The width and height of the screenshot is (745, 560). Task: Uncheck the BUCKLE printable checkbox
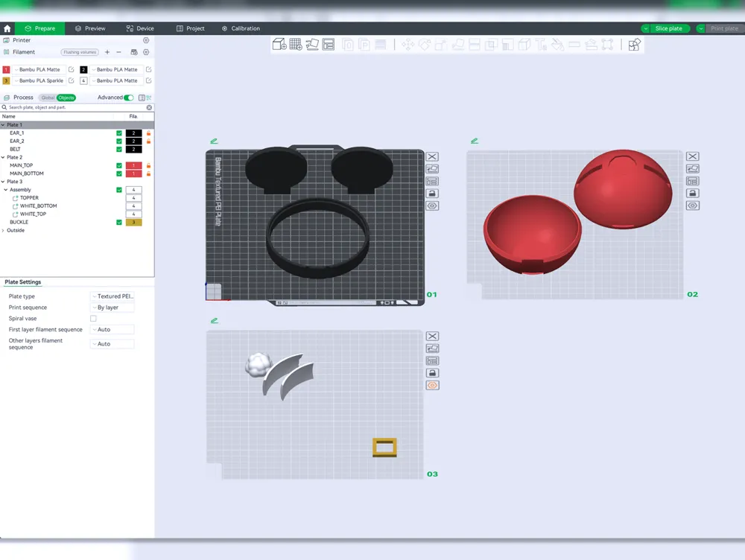click(119, 222)
